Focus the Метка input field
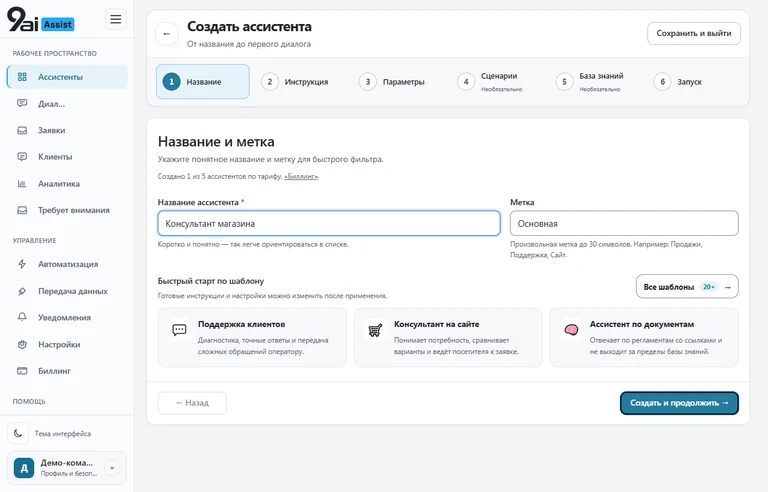The height and width of the screenshot is (492, 768). point(624,223)
